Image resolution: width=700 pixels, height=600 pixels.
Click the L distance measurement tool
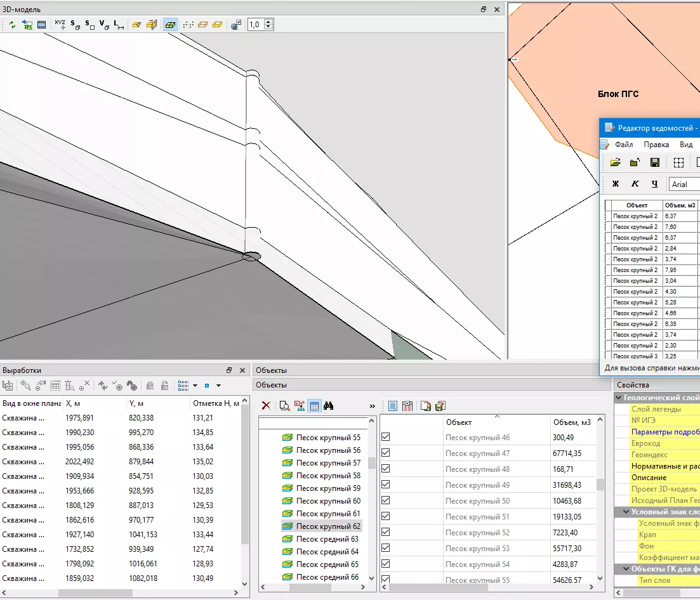pyautogui.click(x=119, y=25)
